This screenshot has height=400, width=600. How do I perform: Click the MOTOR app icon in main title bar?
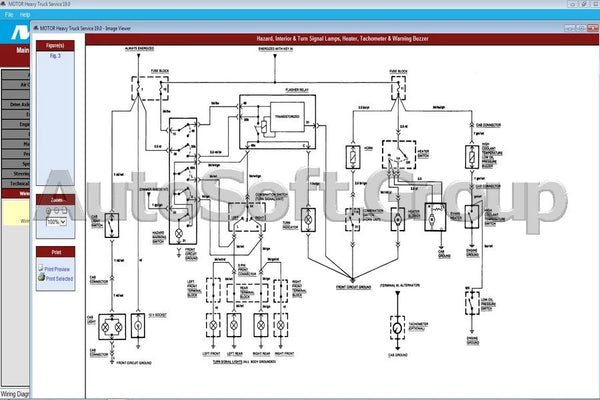pos(5,5)
